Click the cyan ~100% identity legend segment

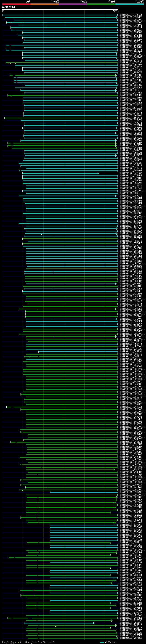(130, 4)
